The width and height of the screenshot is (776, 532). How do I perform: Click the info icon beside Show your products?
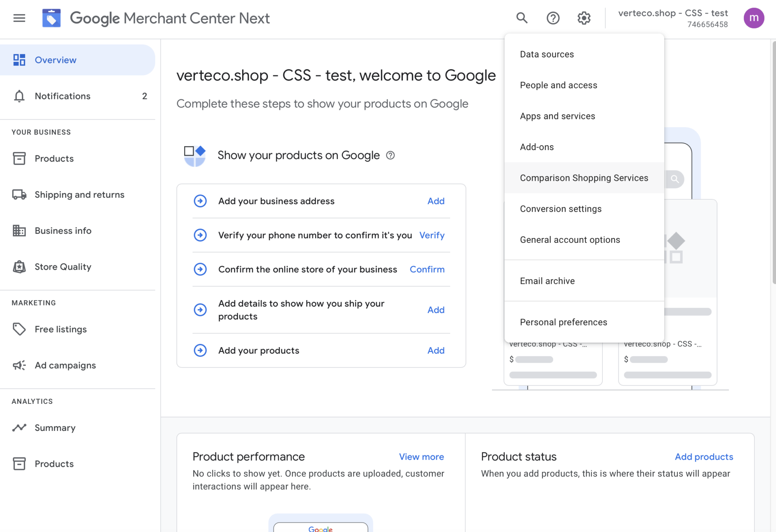pyautogui.click(x=390, y=155)
